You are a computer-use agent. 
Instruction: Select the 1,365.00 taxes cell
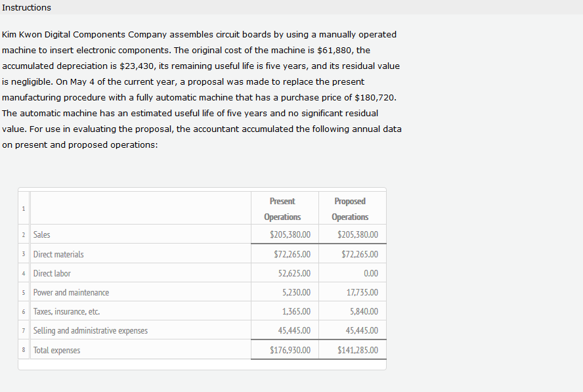point(285,311)
